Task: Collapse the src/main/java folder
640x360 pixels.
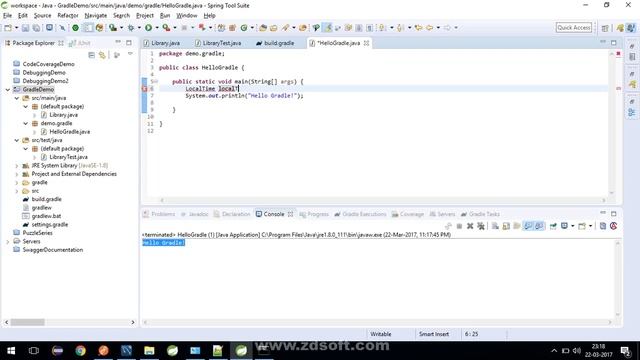Action: click(17, 98)
